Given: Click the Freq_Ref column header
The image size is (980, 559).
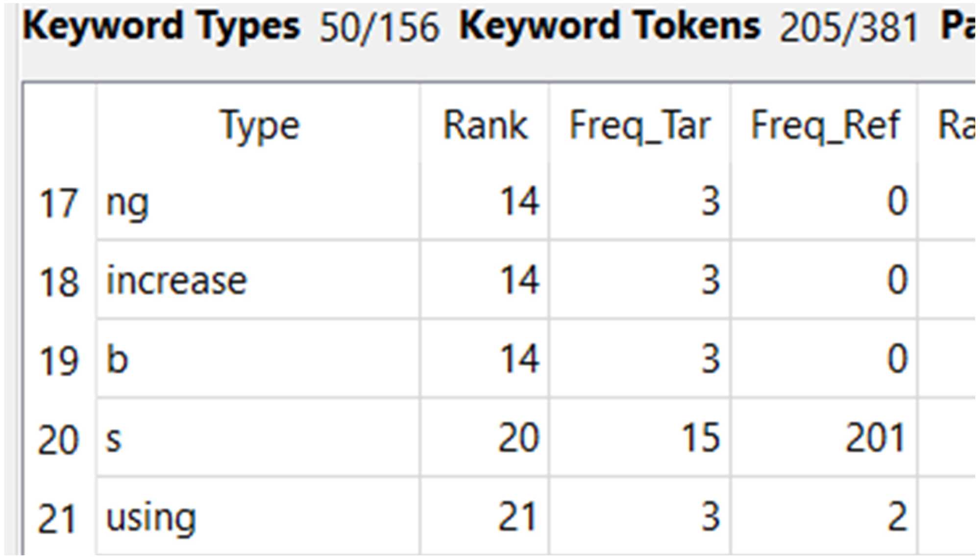Looking at the screenshot, I should click(x=825, y=126).
